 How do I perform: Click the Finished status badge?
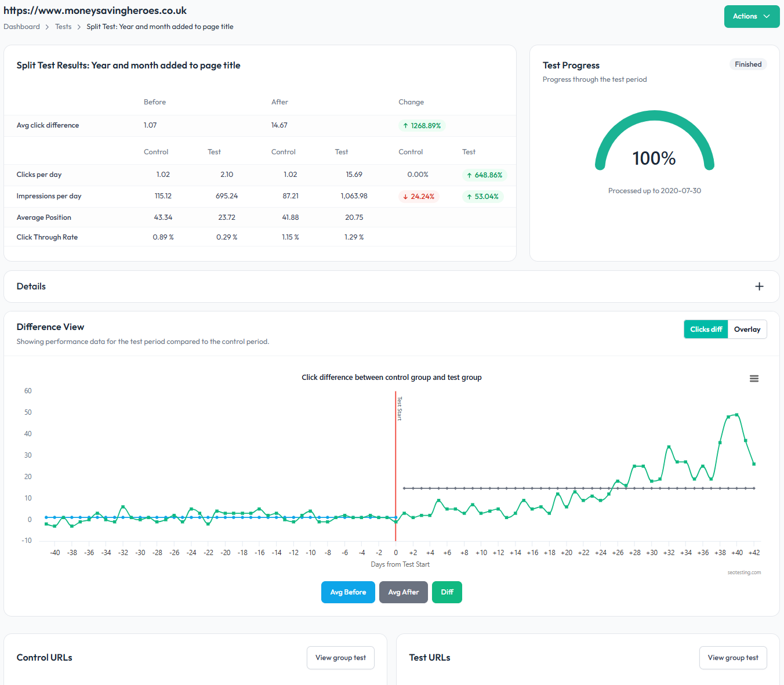tap(748, 64)
